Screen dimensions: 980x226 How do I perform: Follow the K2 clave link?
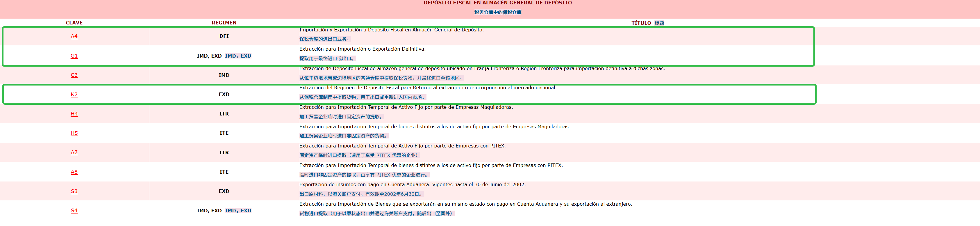(74, 94)
